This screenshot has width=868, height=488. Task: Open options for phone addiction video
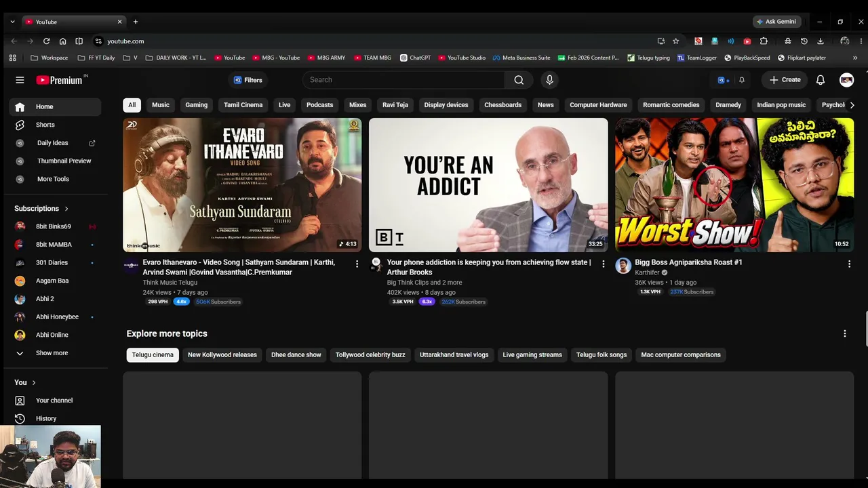click(604, 264)
